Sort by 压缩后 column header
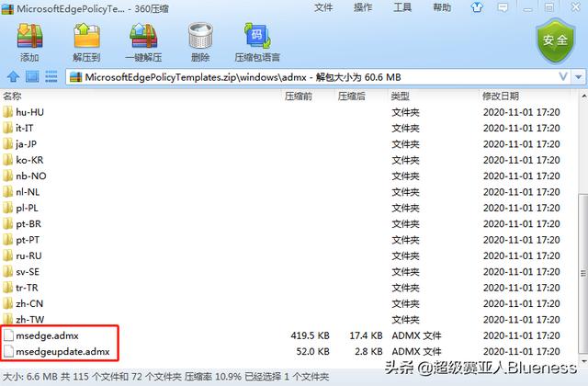Screen dimensions: 588x386 (x=351, y=96)
